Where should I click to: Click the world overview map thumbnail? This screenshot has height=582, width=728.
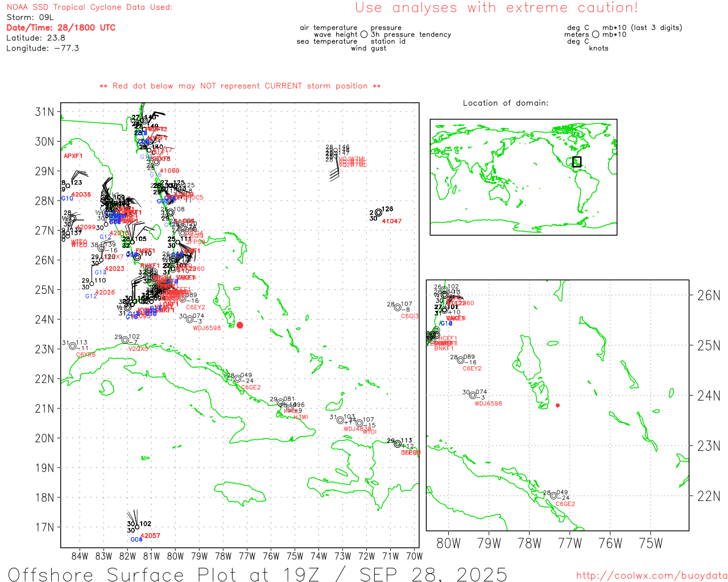523,177
